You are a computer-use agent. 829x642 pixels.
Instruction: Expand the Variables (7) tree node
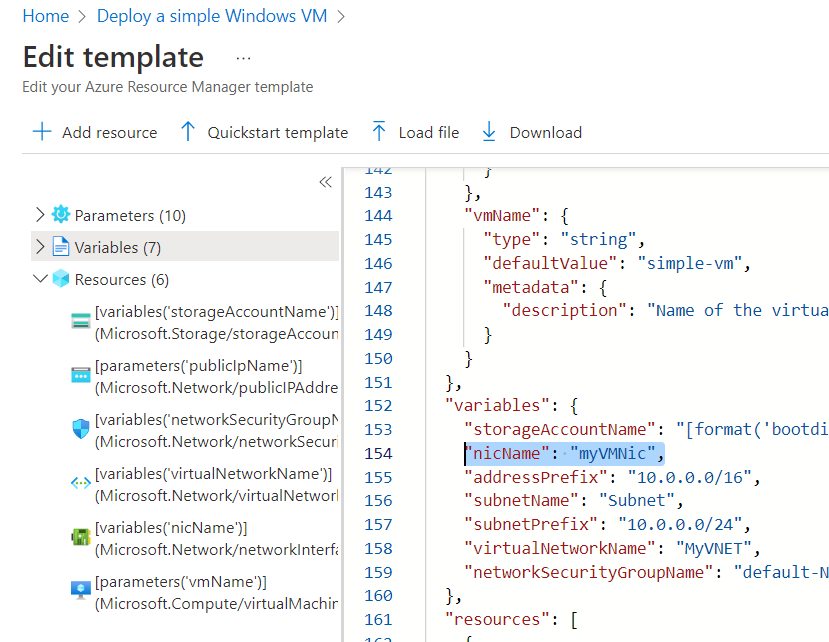[40, 247]
